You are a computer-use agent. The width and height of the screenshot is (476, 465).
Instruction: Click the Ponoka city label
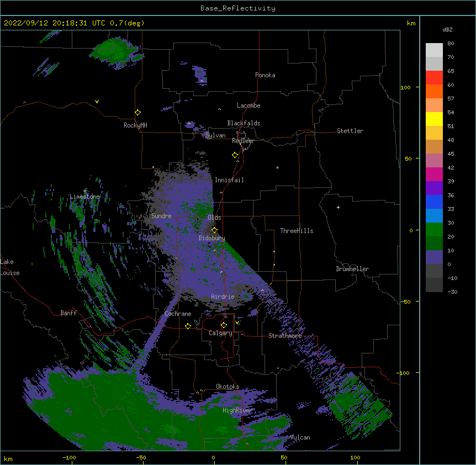(x=265, y=75)
